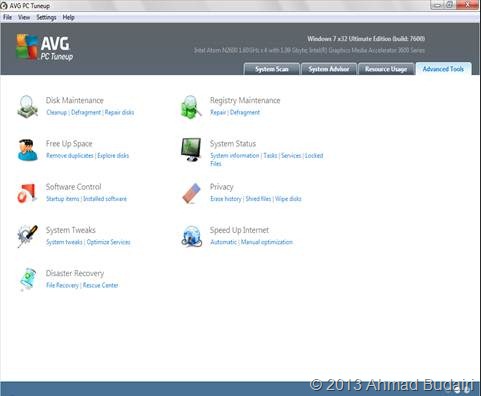The width and height of the screenshot is (481, 396).
Task: Open disk Cleanup link
Action: click(x=57, y=112)
